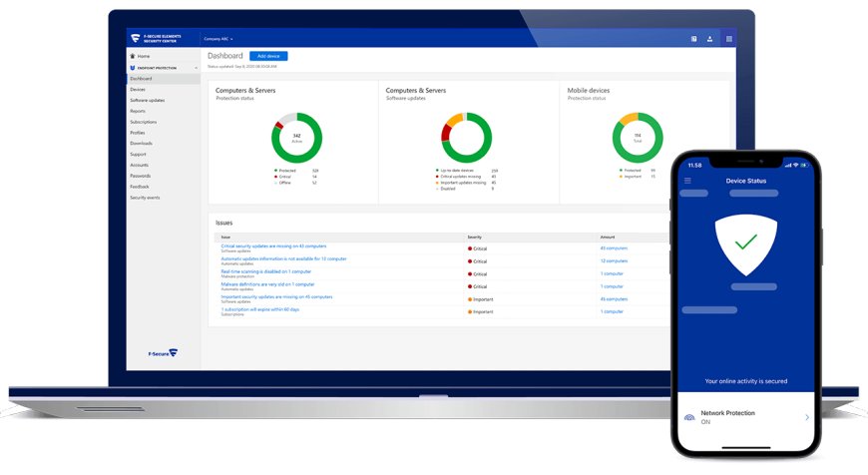Click the '12 computers' amount link

click(x=614, y=260)
